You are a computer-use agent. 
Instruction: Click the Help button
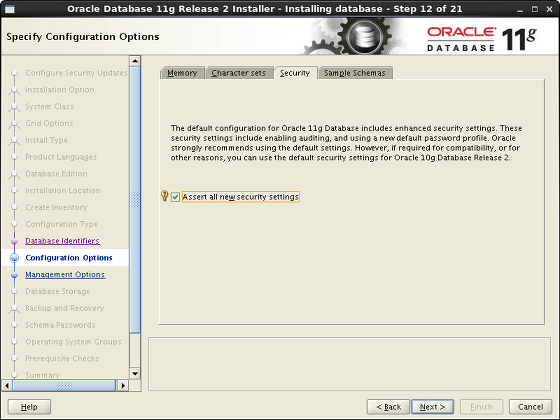coord(29,407)
